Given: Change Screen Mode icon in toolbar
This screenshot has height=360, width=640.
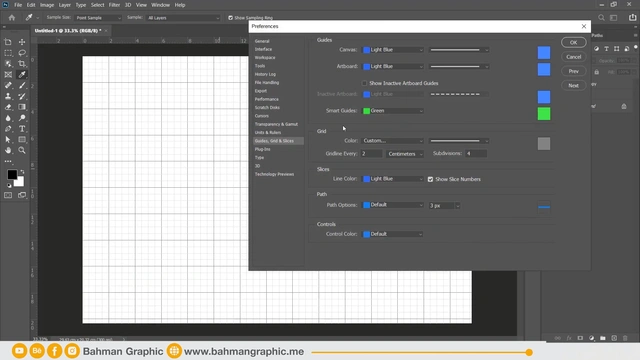Looking at the screenshot, I should [22, 196].
